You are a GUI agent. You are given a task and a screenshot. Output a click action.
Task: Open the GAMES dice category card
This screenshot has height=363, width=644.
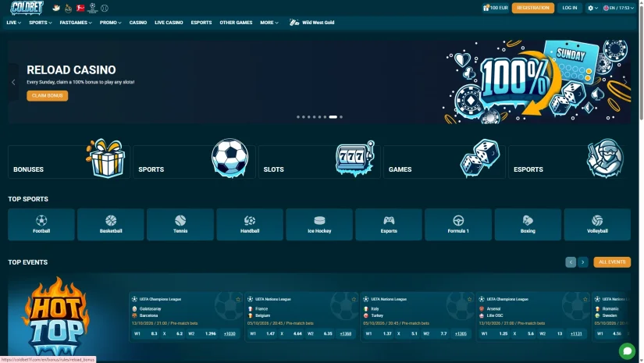pyautogui.click(x=444, y=162)
